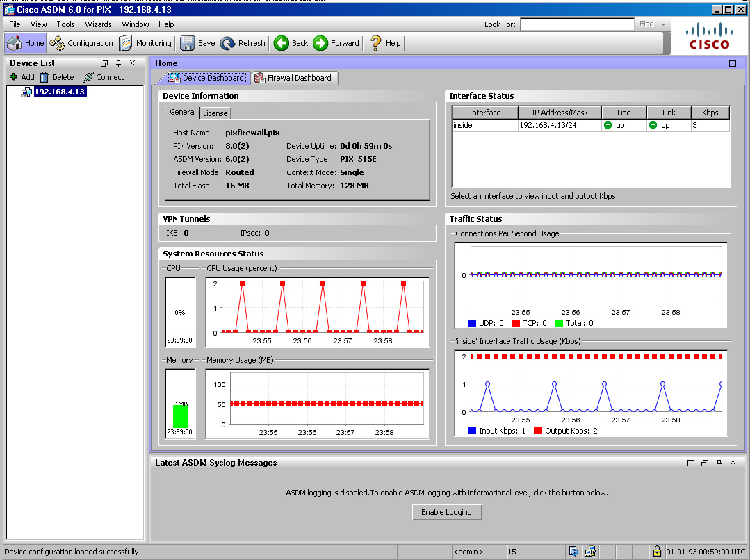Viewport: 750px width, 560px height.
Task: Click the padlock icon in status bar
Action: click(657, 552)
